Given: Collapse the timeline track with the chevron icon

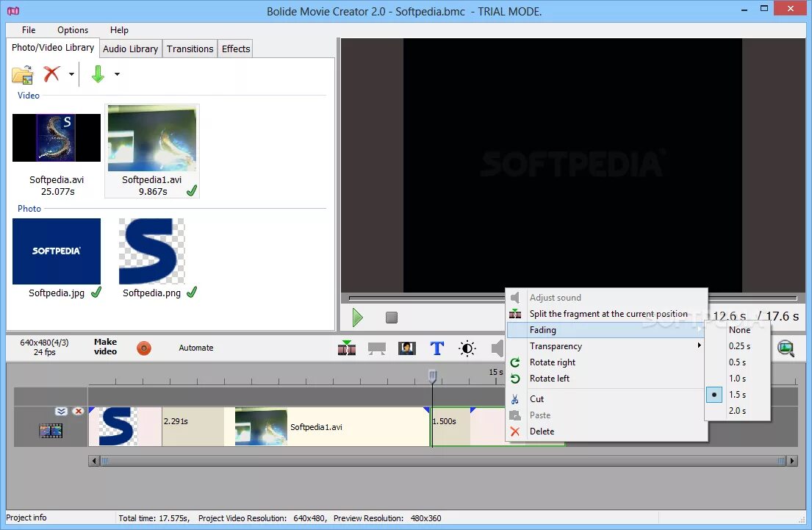Looking at the screenshot, I should (61, 412).
